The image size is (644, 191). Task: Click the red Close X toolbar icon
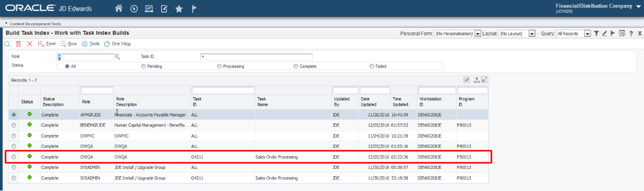pyautogui.click(x=30, y=44)
